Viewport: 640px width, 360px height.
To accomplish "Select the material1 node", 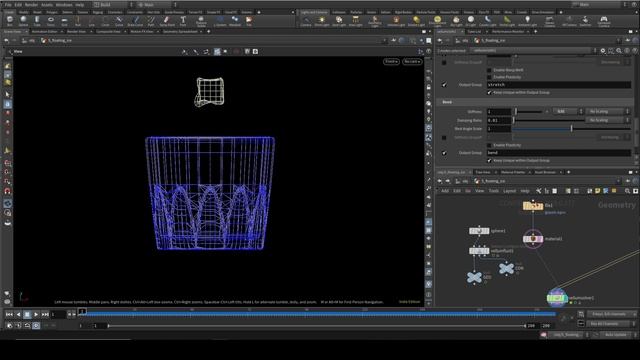I will (533, 239).
